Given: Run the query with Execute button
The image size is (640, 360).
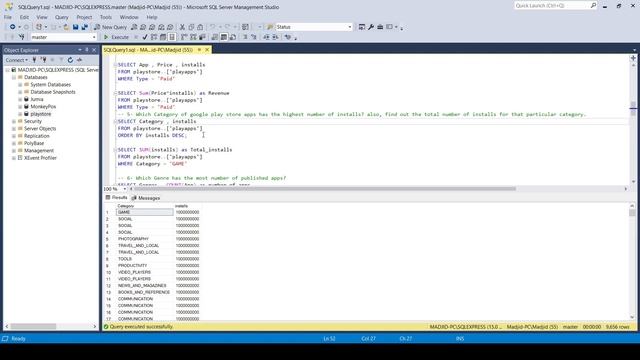Looking at the screenshot, I should pos(116,37).
